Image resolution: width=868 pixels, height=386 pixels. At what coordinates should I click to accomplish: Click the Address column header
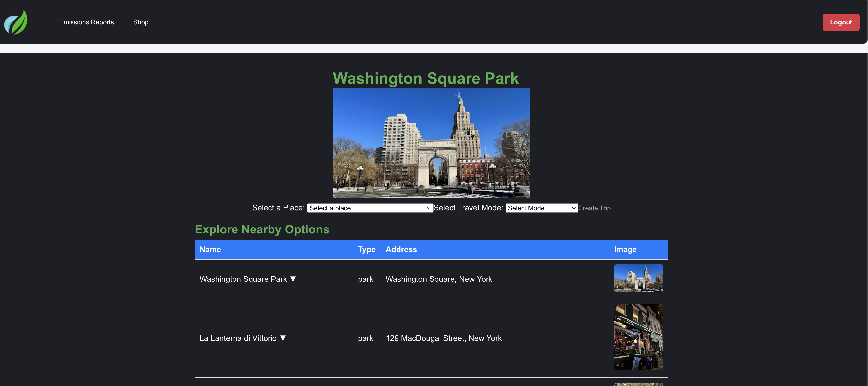[401, 250]
